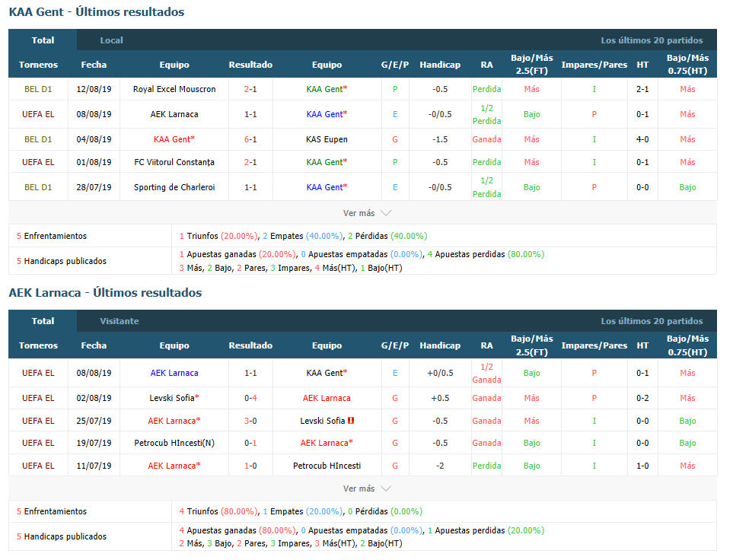The image size is (733, 560).
Task: Click the date 28/07/19
Action: [x=94, y=187]
